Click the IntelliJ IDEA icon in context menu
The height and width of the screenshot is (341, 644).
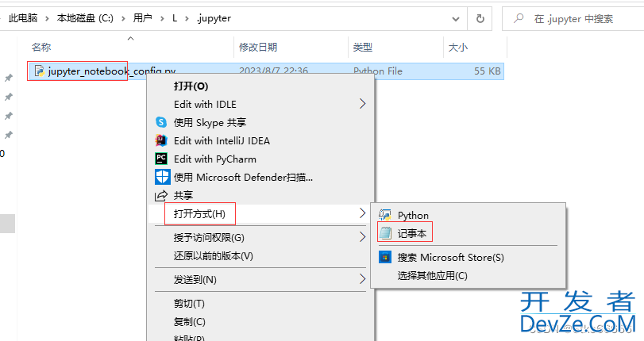(161, 140)
